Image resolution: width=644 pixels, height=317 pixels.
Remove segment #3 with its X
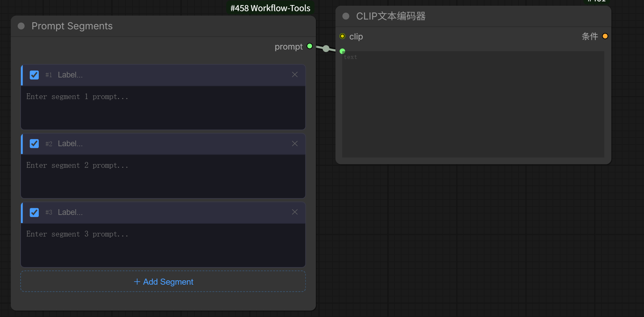(x=295, y=212)
